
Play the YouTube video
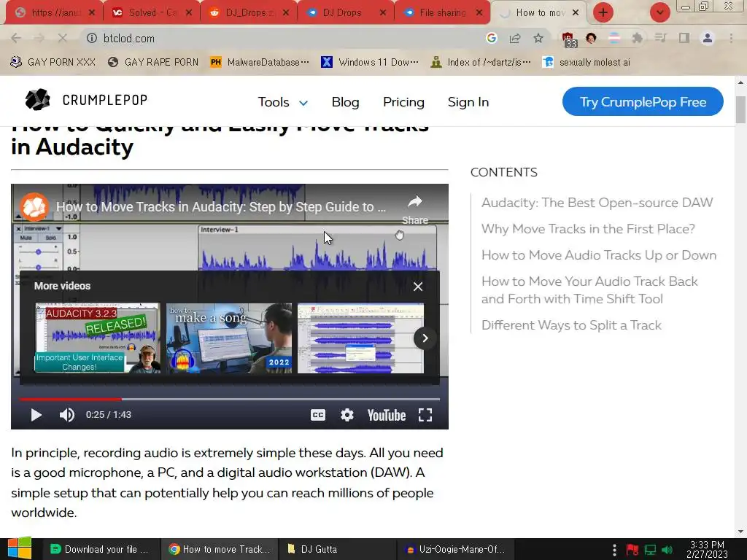[x=36, y=415]
